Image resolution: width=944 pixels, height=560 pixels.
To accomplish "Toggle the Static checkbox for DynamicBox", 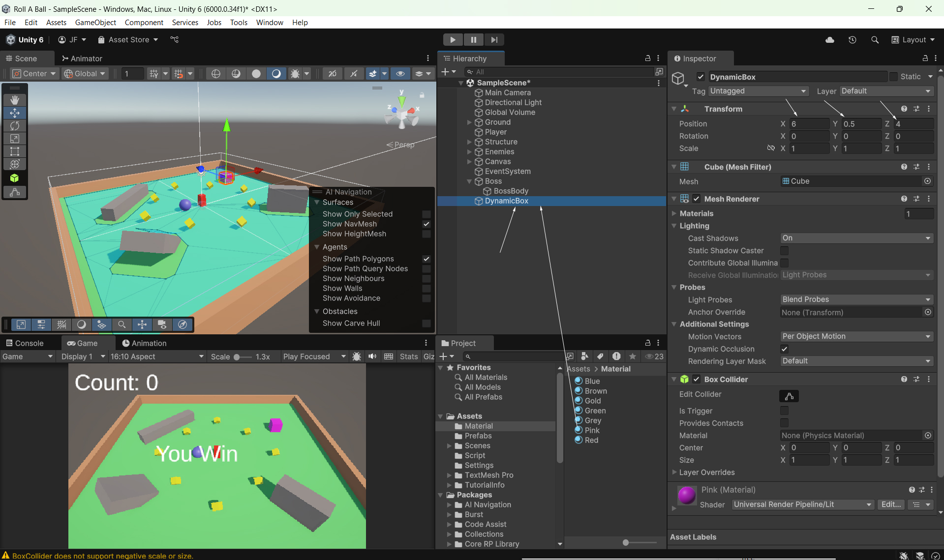I will pyautogui.click(x=893, y=77).
